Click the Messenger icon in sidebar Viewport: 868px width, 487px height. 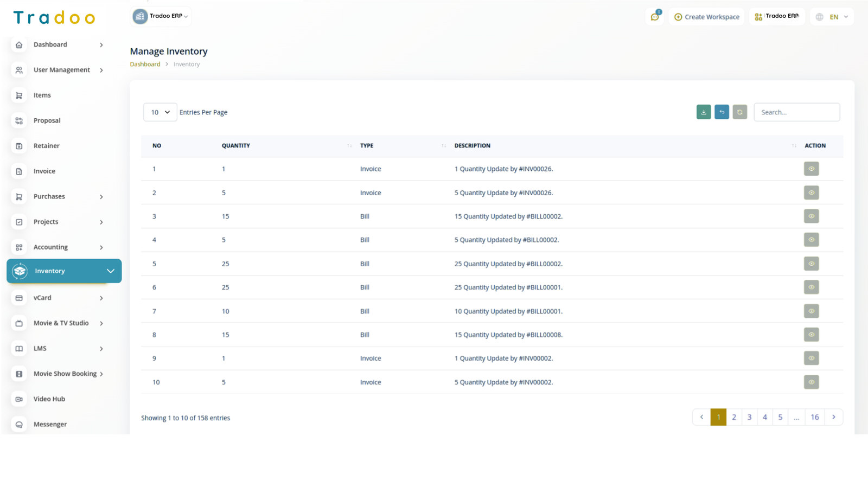click(x=19, y=424)
